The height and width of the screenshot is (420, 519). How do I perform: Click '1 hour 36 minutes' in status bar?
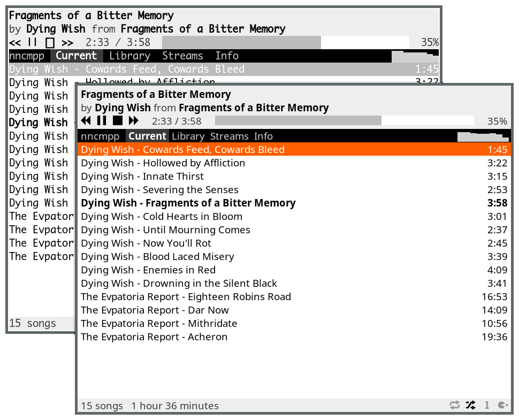[x=175, y=406]
